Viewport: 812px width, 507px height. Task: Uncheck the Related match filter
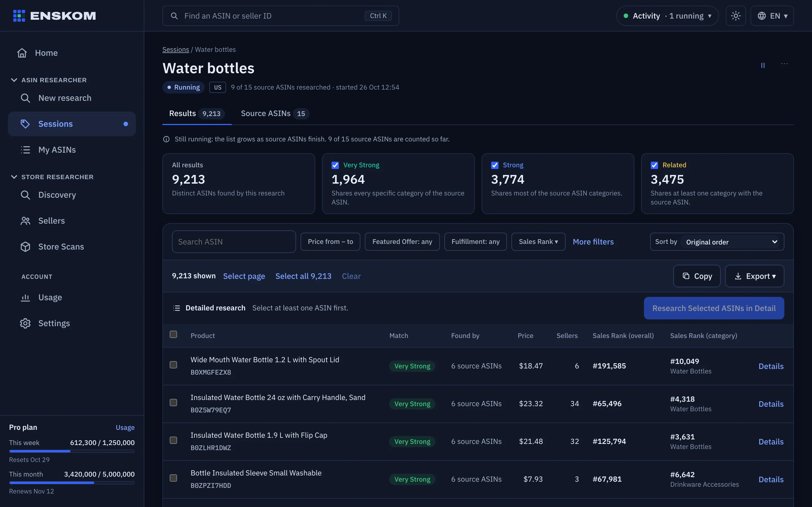click(654, 165)
